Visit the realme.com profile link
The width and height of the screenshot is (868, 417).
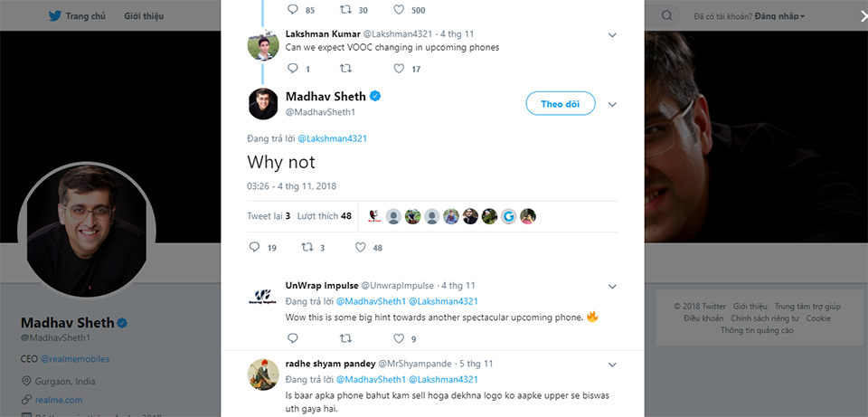pos(59,399)
